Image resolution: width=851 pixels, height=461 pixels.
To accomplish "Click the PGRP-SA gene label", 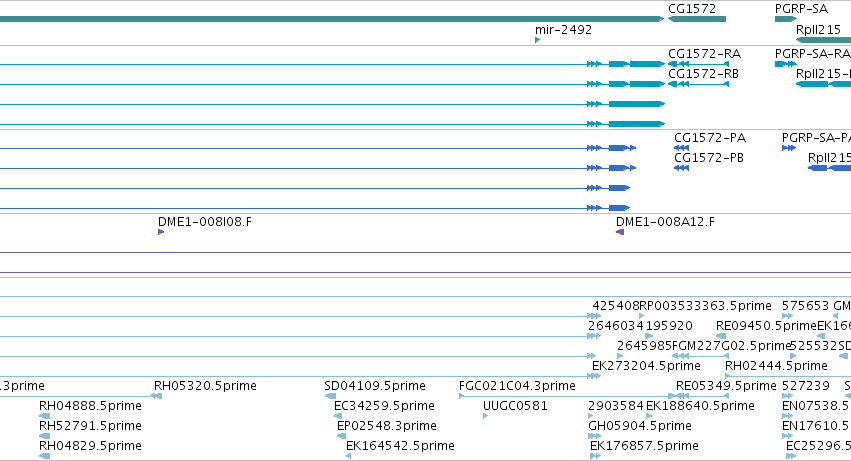I will coord(801,9).
